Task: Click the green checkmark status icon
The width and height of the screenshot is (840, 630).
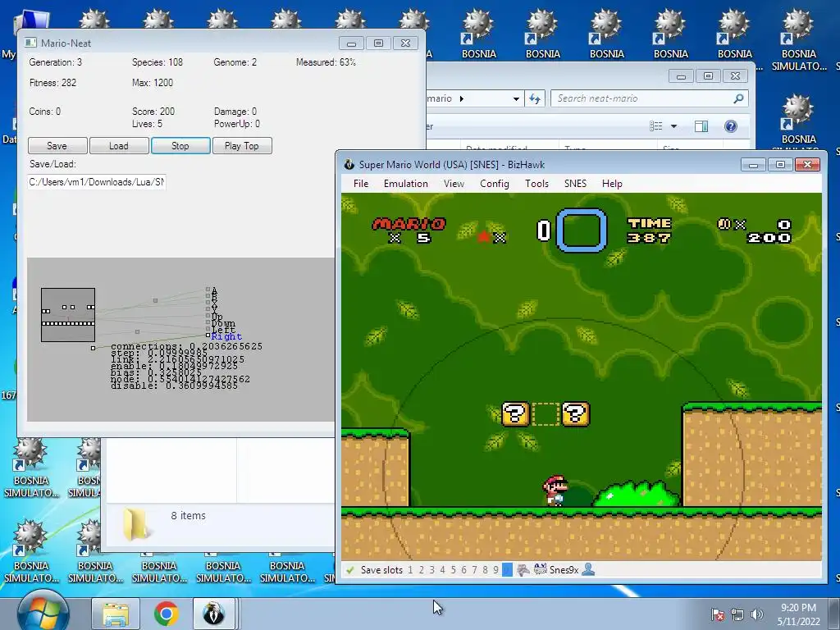Action: (349, 570)
